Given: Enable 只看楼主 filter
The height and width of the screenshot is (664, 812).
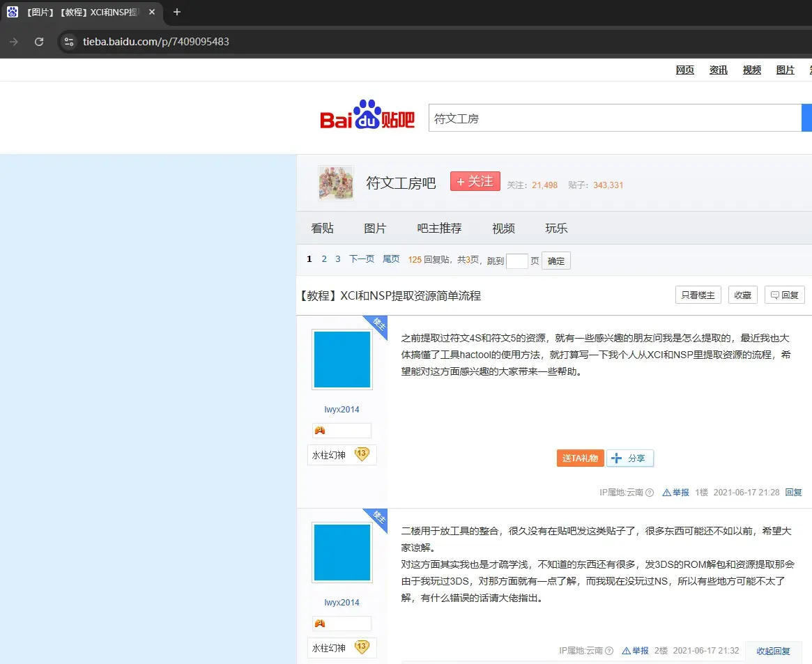Looking at the screenshot, I should [698, 295].
